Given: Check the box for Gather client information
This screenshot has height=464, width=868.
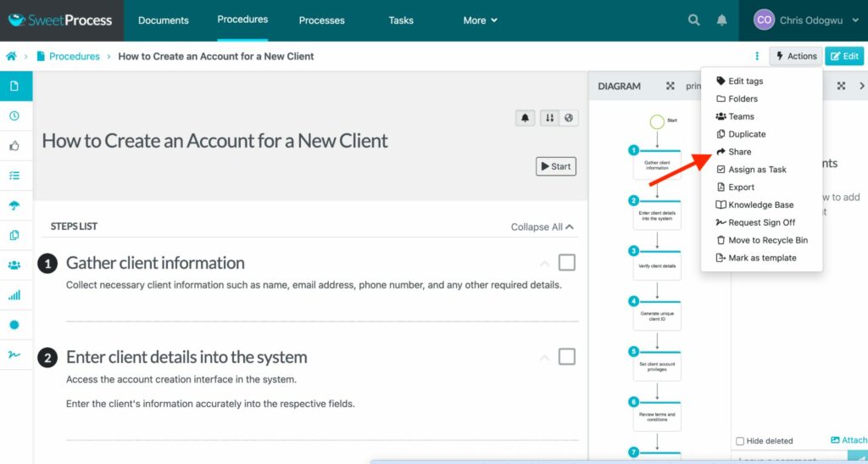Looking at the screenshot, I should [566, 263].
